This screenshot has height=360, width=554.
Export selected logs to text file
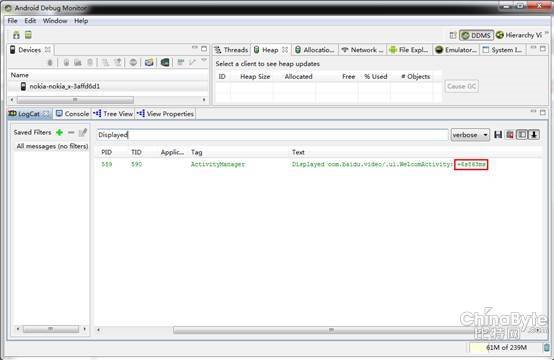click(x=498, y=135)
